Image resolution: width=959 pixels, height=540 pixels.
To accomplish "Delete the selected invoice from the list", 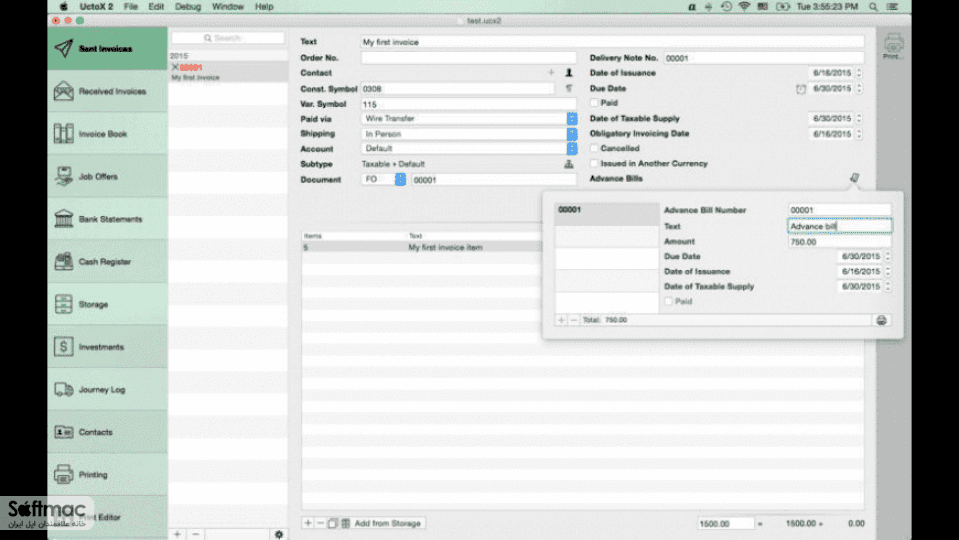I will pos(196,534).
